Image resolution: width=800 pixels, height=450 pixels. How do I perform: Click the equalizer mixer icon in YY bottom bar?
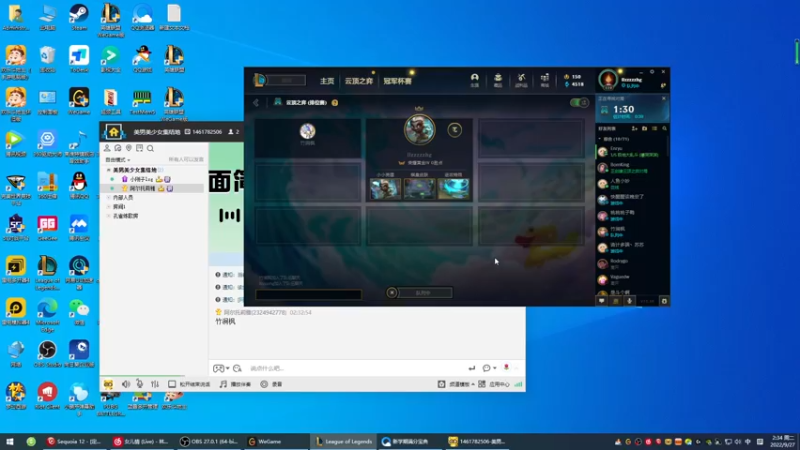(155, 384)
